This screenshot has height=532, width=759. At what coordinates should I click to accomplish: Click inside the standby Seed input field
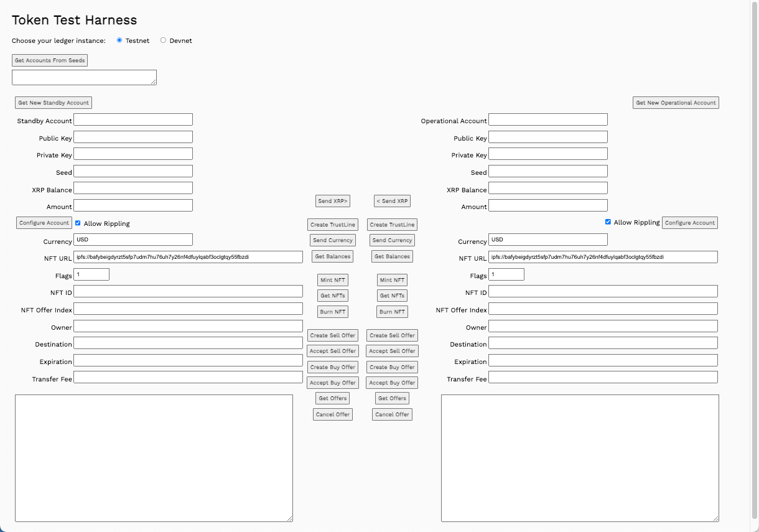tap(133, 170)
